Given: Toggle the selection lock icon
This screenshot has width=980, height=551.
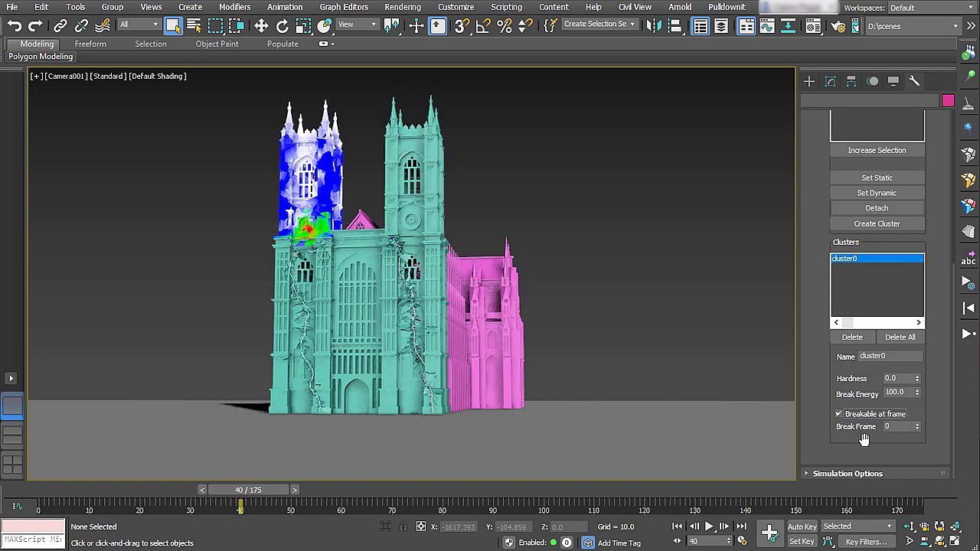Looking at the screenshot, I should [x=403, y=527].
